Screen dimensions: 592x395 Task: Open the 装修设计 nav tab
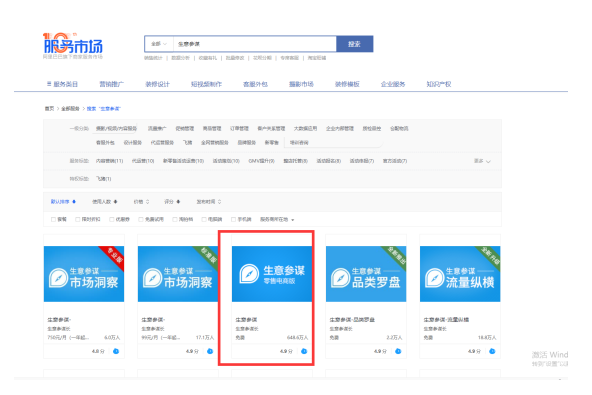click(157, 84)
